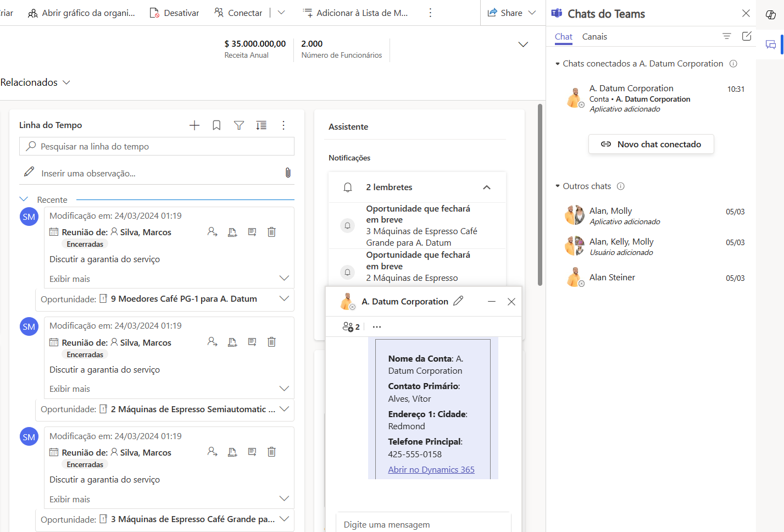Image resolution: width=784 pixels, height=532 pixels.
Task: Delete the second Reunião activity with trash icon
Action: [271, 342]
